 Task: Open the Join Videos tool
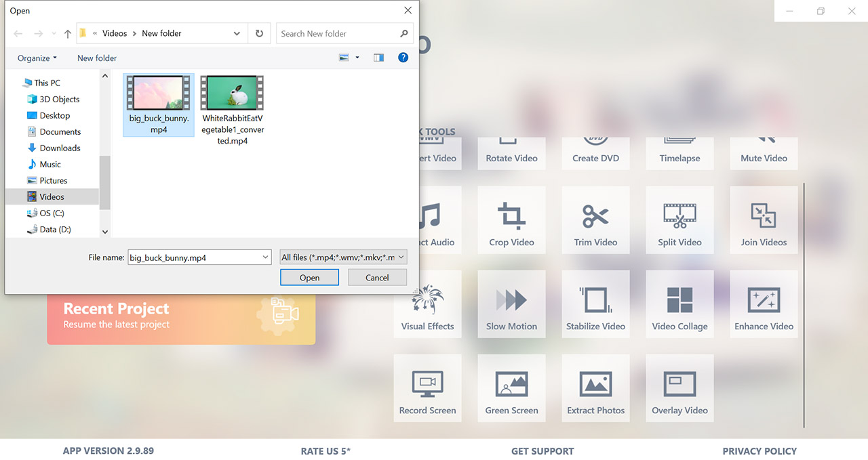[x=764, y=219]
